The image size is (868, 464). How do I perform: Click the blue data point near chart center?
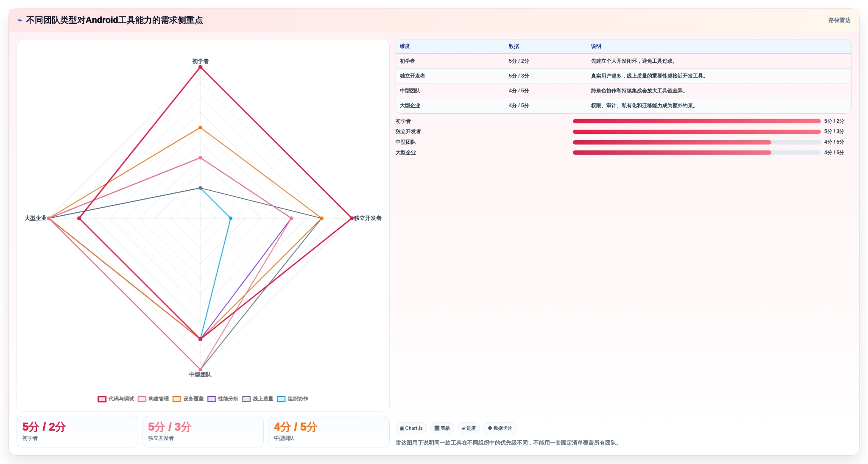point(231,218)
